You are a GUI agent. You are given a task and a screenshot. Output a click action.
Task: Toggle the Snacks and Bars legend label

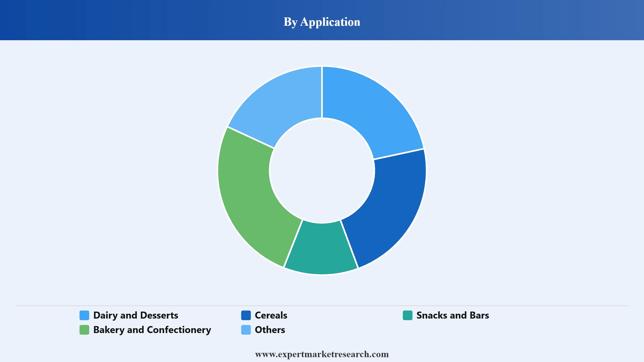[x=453, y=315]
